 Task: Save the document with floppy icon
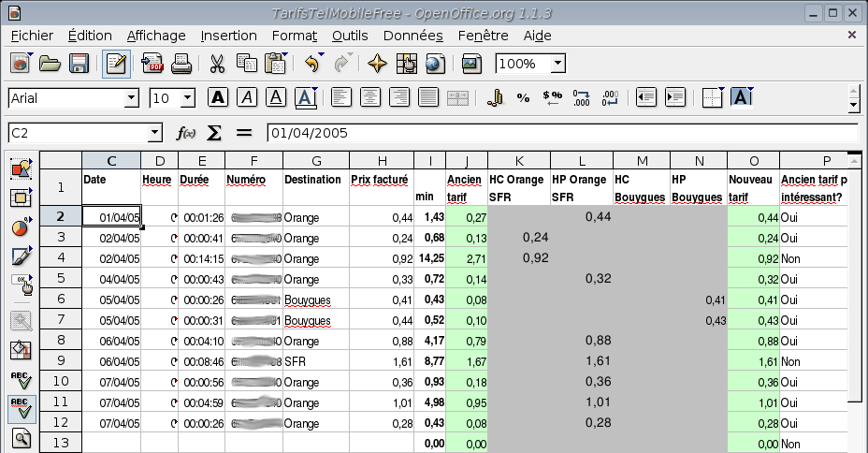(x=79, y=64)
